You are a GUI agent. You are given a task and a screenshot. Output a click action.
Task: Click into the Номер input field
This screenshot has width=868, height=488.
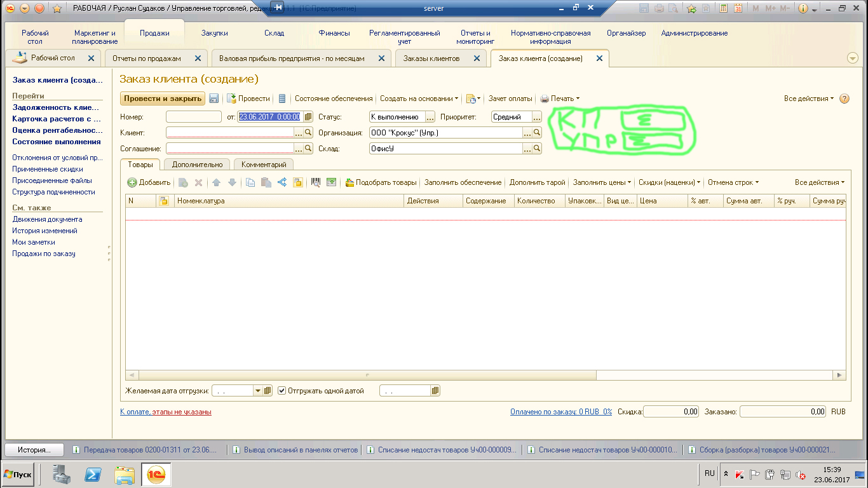pos(193,117)
